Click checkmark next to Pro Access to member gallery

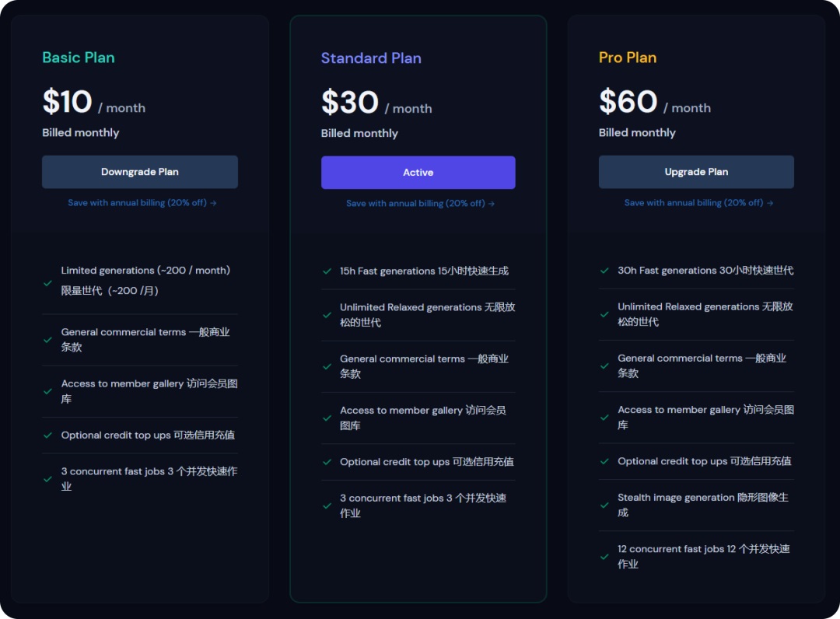pos(604,417)
